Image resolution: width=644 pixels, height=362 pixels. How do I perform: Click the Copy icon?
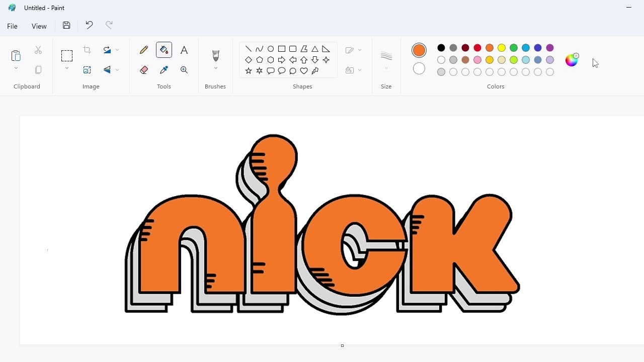[x=38, y=70]
